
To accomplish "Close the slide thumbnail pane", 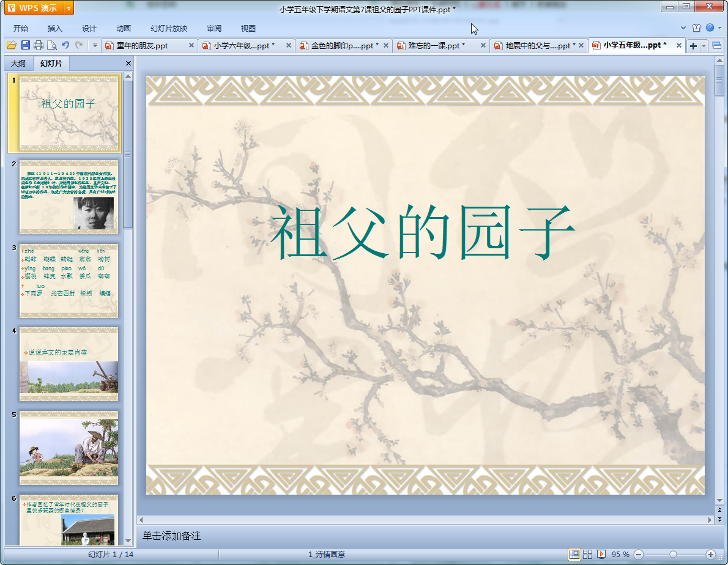I will click(128, 63).
